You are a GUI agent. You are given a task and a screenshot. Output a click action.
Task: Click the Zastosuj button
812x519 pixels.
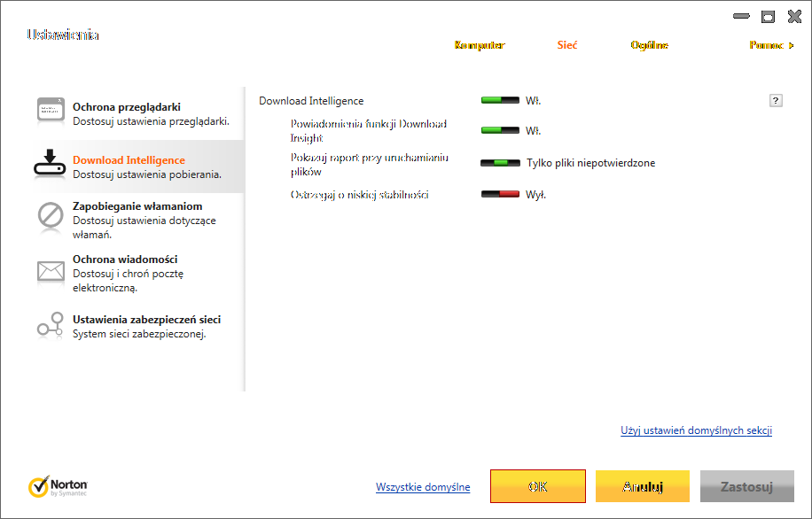click(x=746, y=486)
